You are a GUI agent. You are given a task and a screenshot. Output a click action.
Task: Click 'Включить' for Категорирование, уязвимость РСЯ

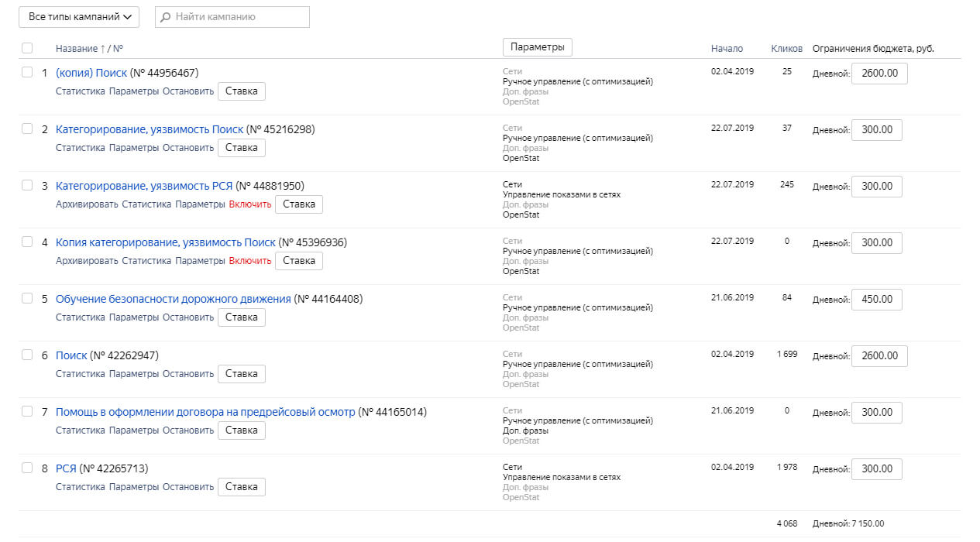(250, 204)
